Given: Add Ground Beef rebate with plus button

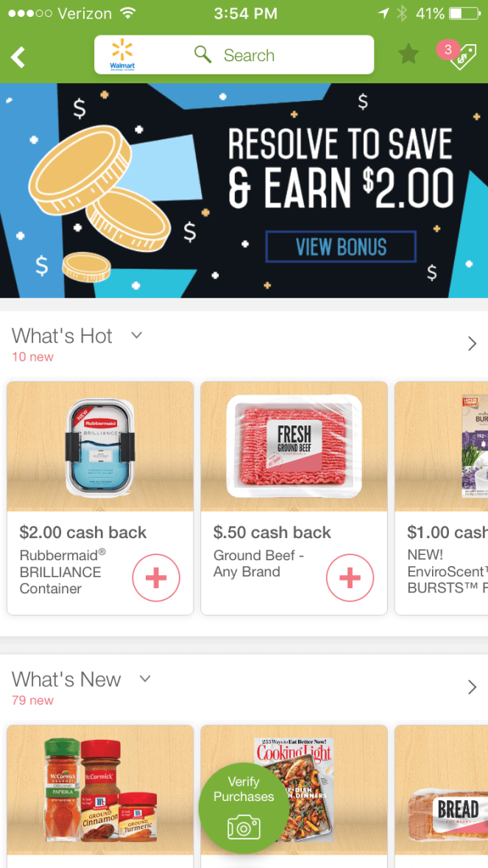Looking at the screenshot, I should point(350,578).
